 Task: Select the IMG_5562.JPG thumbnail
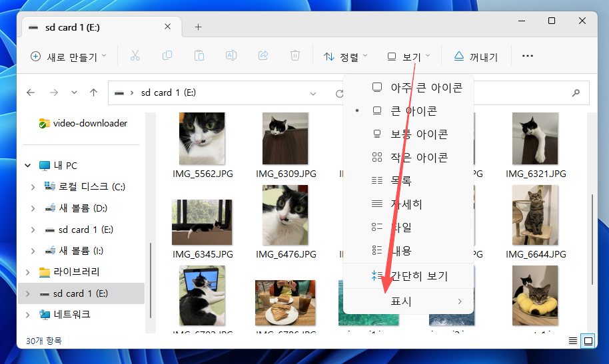(x=202, y=138)
